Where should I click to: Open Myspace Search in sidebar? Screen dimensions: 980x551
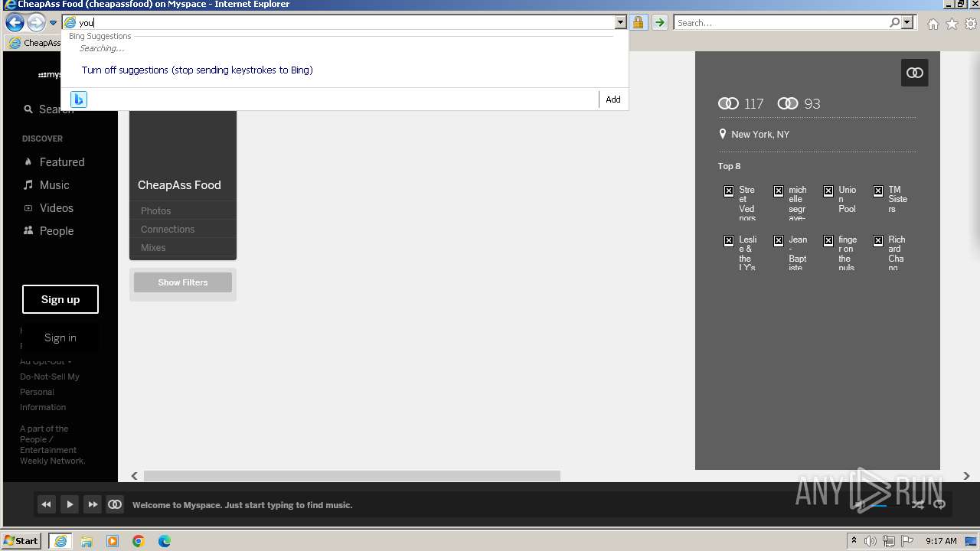(x=50, y=109)
